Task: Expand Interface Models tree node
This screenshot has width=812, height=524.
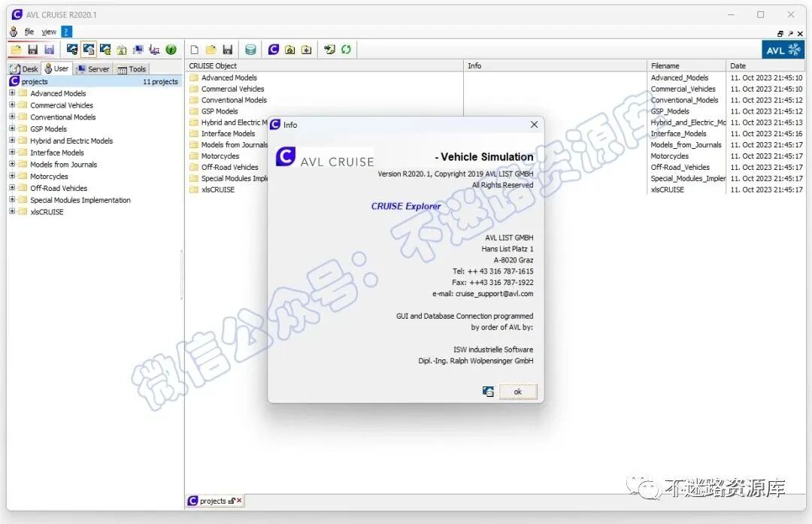Action: tap(12, 152)
